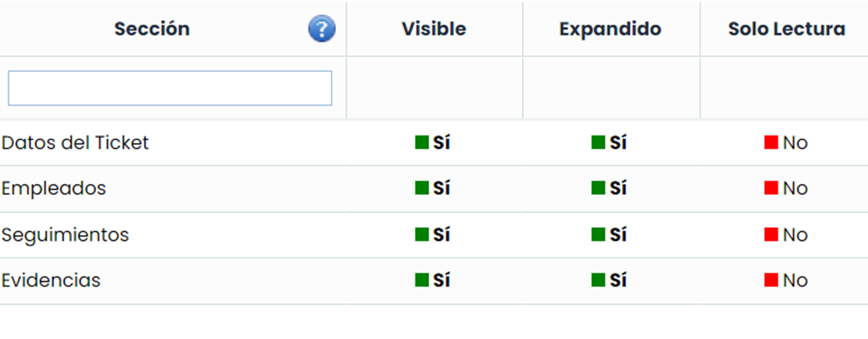Toggle Expandido for Datos del Ticket
Image resolution: width=868 pixels, height=339 pixels.
click(609, 143)
